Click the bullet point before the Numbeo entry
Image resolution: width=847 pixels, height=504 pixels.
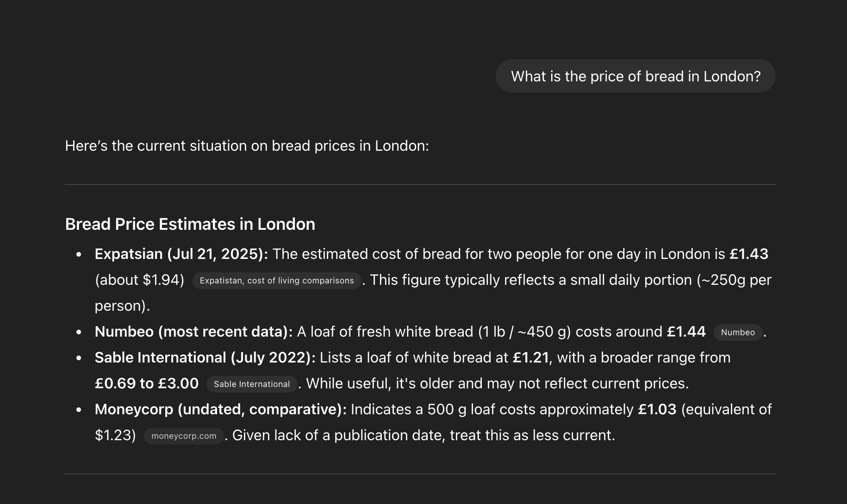coord(79,332)
